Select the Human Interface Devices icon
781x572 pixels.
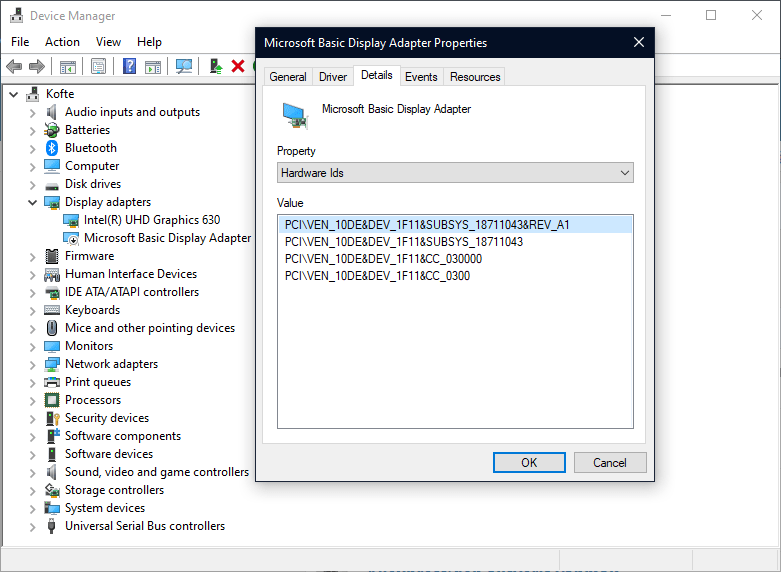(52, 275)
